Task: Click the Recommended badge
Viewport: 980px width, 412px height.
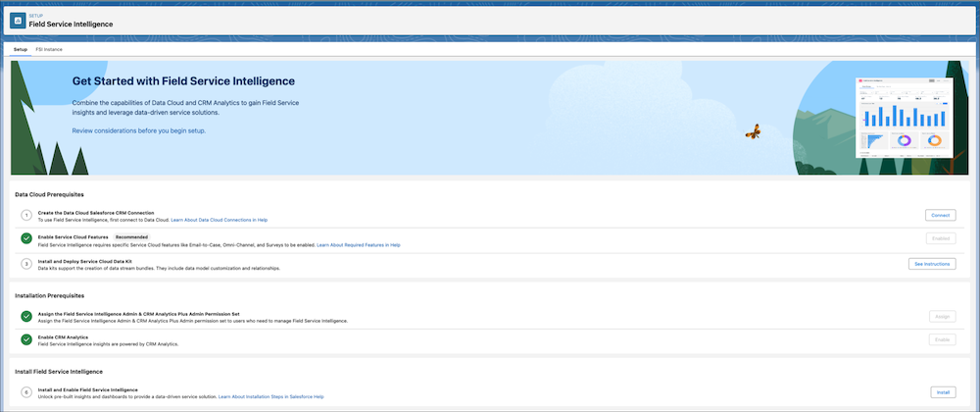Action: click(x=132, y=237)
